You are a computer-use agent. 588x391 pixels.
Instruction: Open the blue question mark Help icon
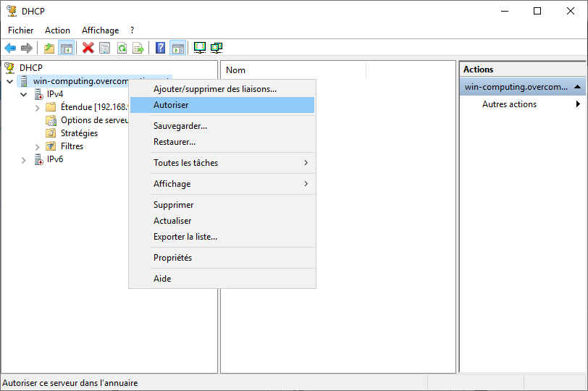coord(161,49)
